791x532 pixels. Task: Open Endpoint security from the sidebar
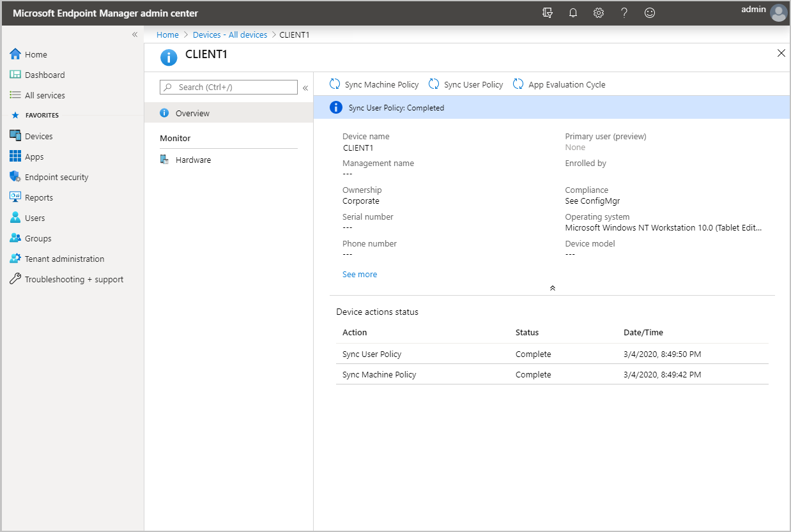56,176
